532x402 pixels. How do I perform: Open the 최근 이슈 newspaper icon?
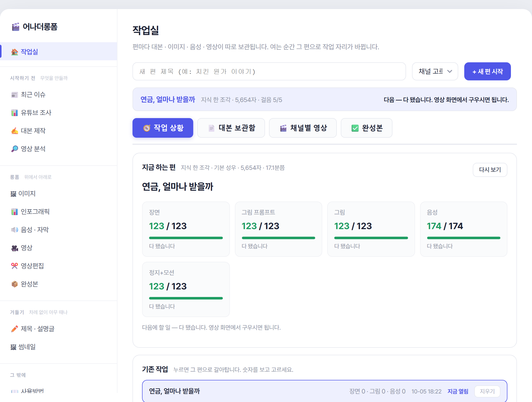coord(15,95)
